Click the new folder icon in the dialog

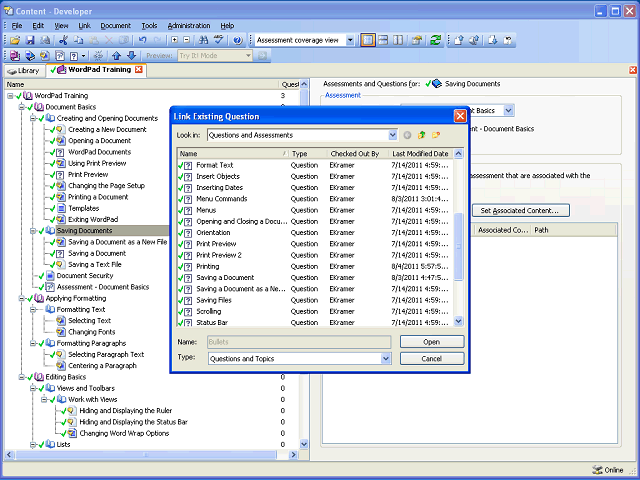(x=437, y=135)
